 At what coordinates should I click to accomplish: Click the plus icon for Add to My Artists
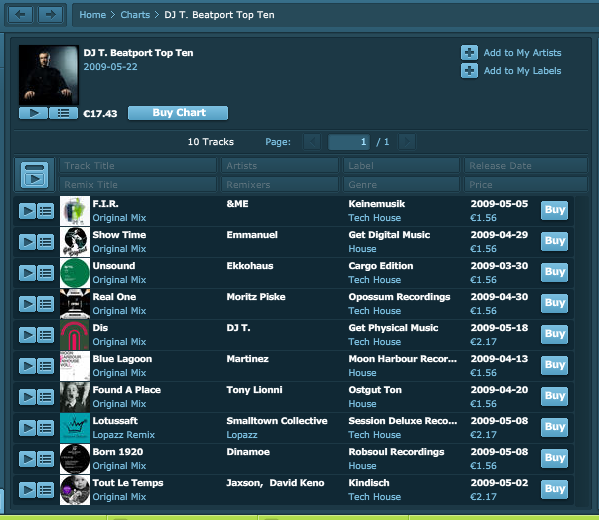[x=469, y=53]
